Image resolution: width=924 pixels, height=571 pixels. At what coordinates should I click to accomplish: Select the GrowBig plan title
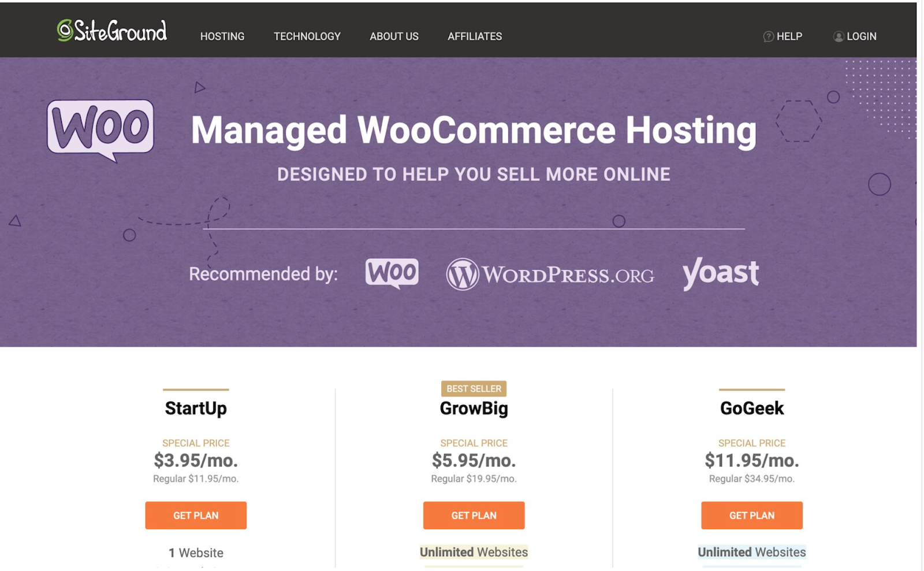coord(474,409)
